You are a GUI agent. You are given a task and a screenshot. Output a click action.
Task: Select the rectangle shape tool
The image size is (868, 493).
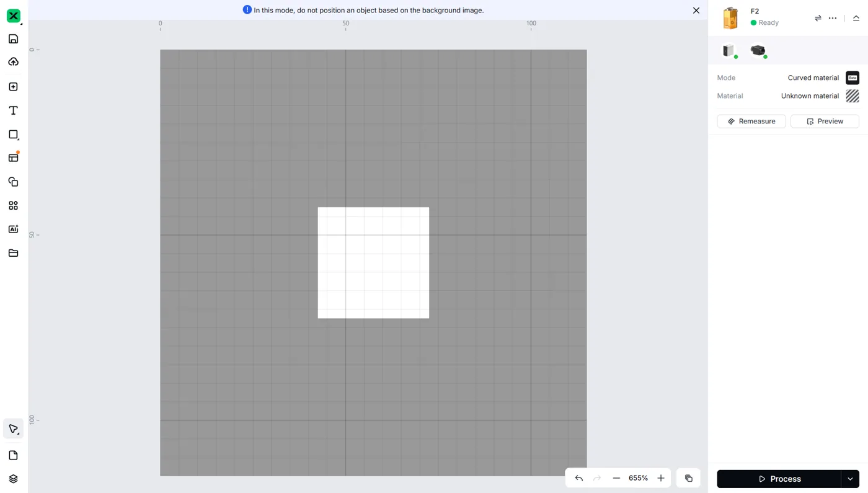click(14, 135)
